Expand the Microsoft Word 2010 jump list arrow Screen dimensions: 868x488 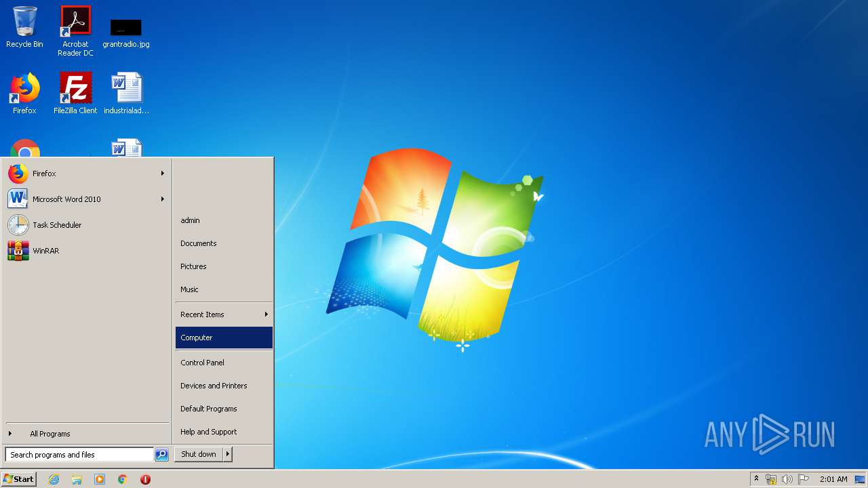pyautogui.click(x=163, y=199)
